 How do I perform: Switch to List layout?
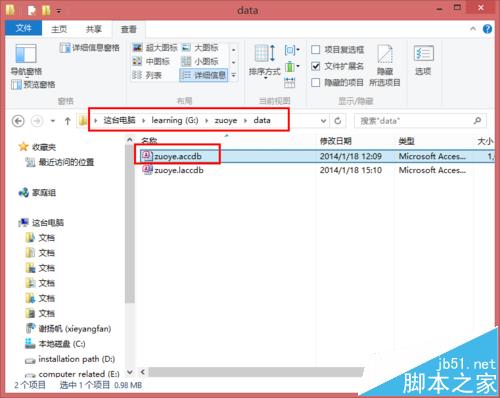point(147,75)
